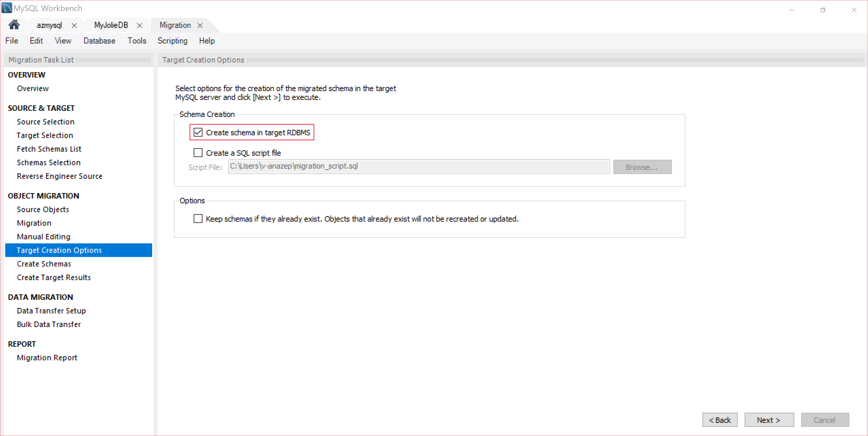Click the Migration tab
The width and height of the screenshot is (868, 436).
click(x=175, y=25)
